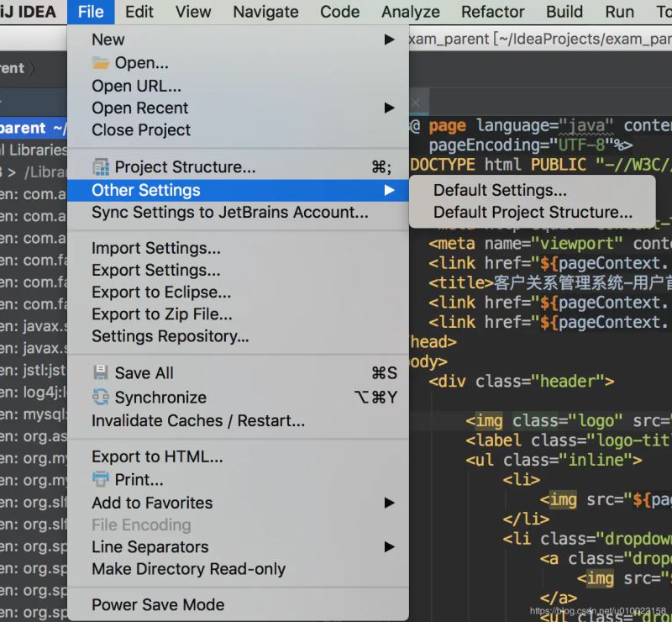Expand the Add to Favorites submenu arrow
This screenshot has width=672, height=622.
[x=389, y=503]
